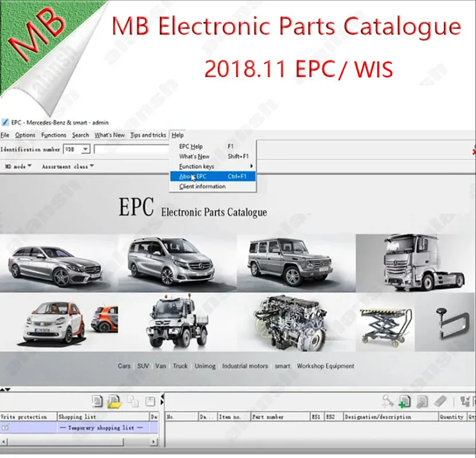Viewport: 476px width, 458px height.
Task: Click the smart category link
Action: click(282, 366)
